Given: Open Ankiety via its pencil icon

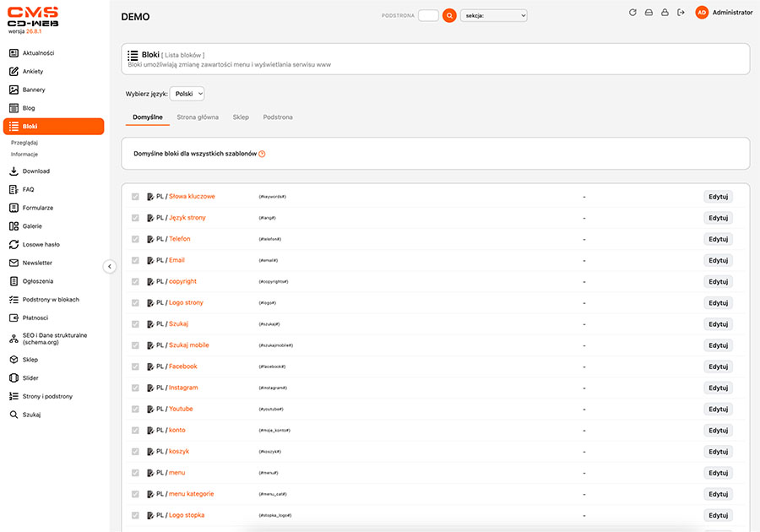Looking at the screenshot, I should 14,71.
